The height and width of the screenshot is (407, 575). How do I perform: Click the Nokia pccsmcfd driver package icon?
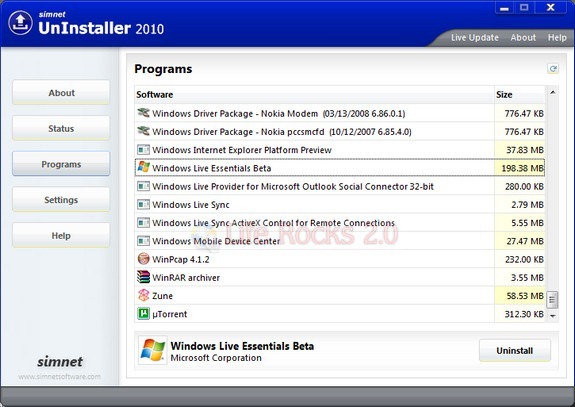[143, 131]
